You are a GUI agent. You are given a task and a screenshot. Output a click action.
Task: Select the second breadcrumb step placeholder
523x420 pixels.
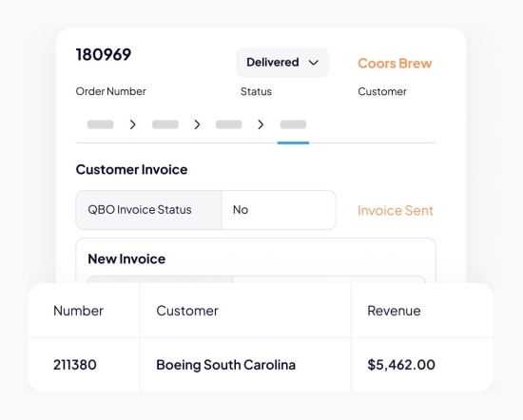165,124
